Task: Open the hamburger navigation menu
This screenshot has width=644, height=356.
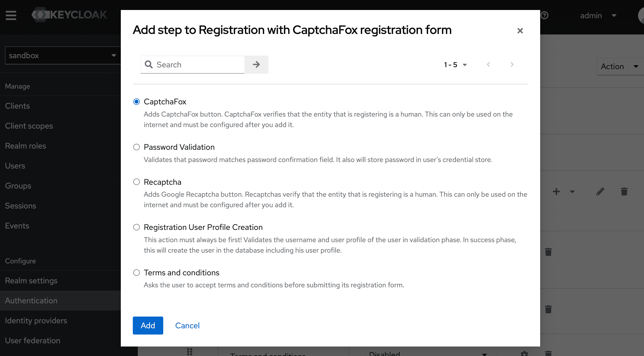Action: click(x=11, y=15)
